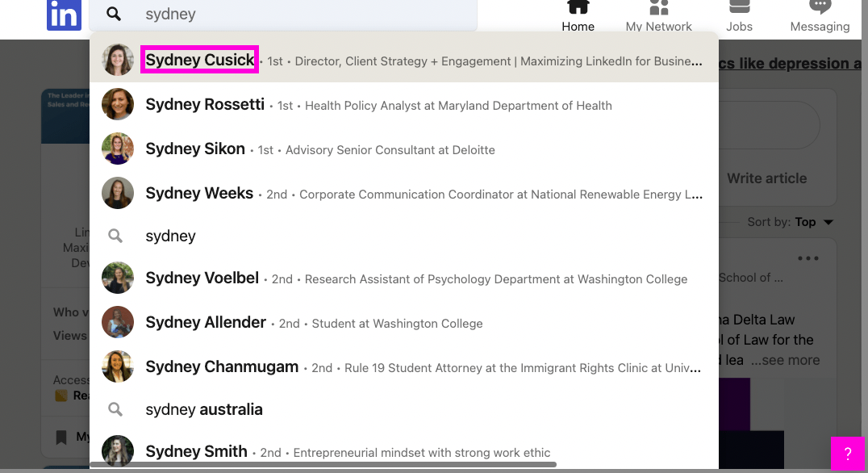The width and height of the screenshot is (868, 473).
Task: Click Sydney Chanmugam's profile photo
Action: pos(118,366)
